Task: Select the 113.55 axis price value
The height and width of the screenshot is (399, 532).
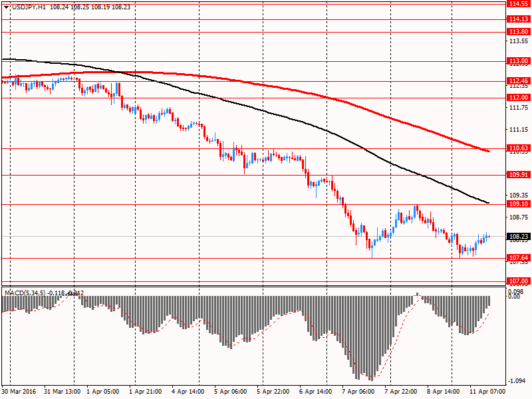Action: [x=519, y=41]
